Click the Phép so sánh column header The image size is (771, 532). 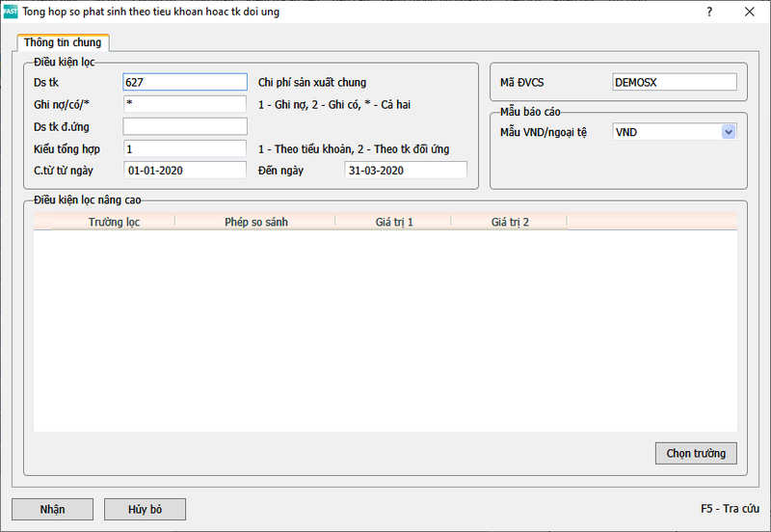255,222
